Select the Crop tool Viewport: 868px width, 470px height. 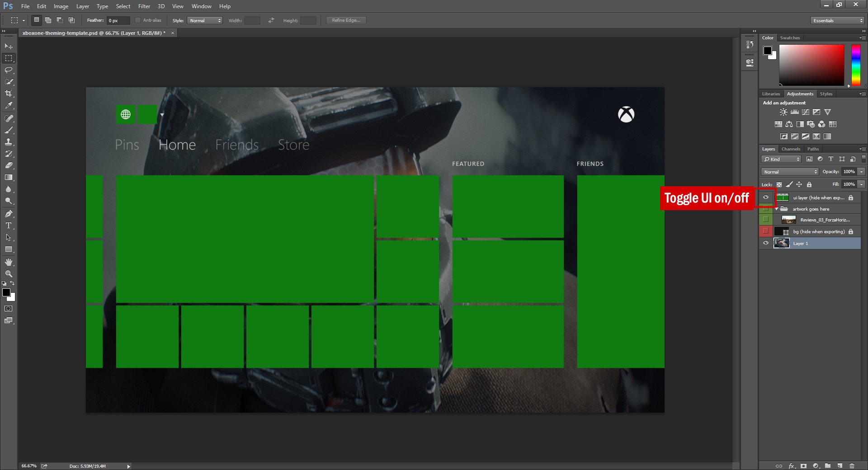point(8,94)
